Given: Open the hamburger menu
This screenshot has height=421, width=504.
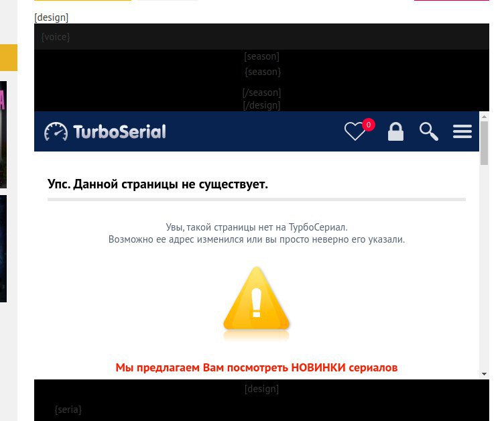Looking at the screenshot, I should [x=462, y=131].
